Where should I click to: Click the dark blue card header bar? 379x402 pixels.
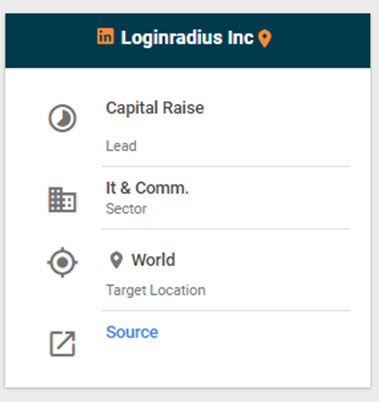point(188,41)
